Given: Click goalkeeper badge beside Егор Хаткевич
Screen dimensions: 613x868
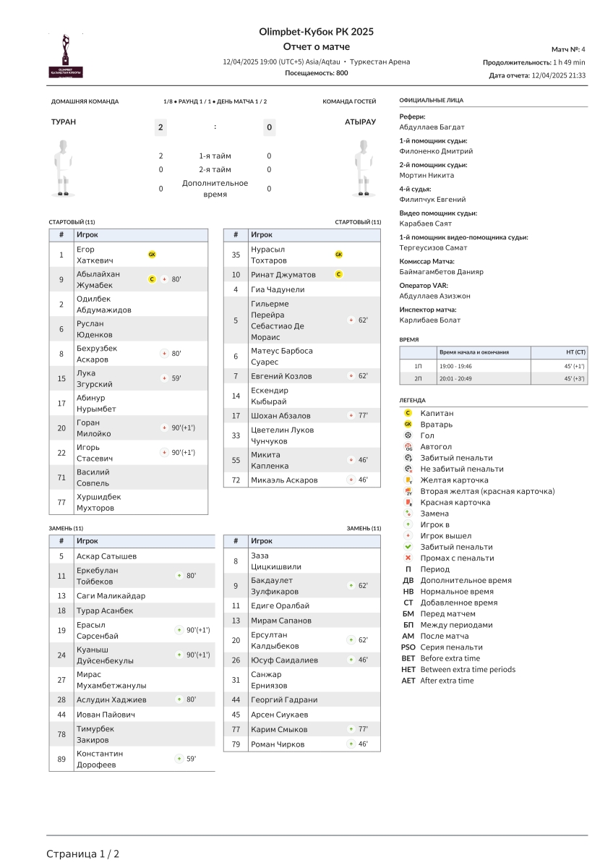Looking at the screenshot, I should pyautogui.click(x=152, y=255).
